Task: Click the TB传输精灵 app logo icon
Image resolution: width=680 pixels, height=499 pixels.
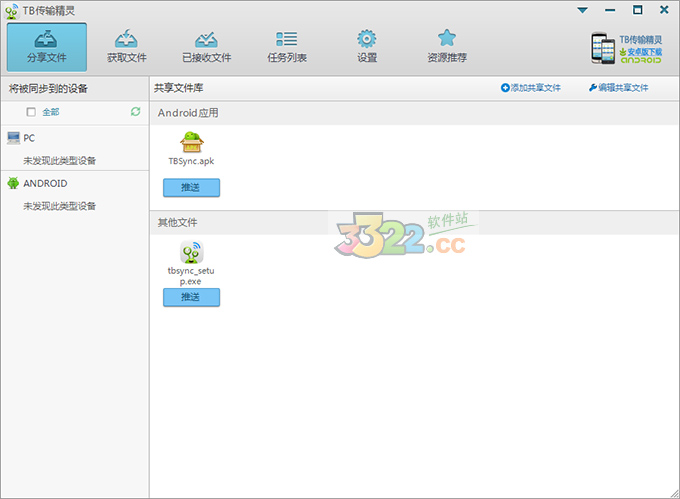Action: (11, 11)
